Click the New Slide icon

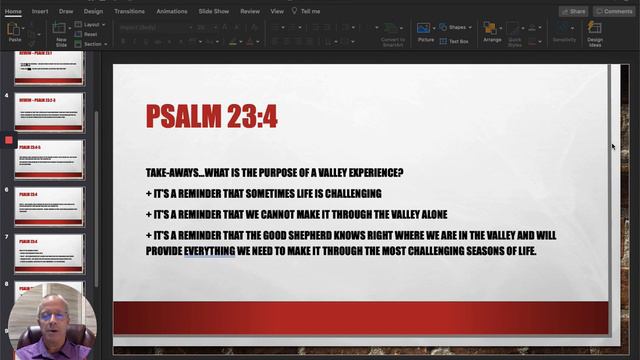[59, 29]
